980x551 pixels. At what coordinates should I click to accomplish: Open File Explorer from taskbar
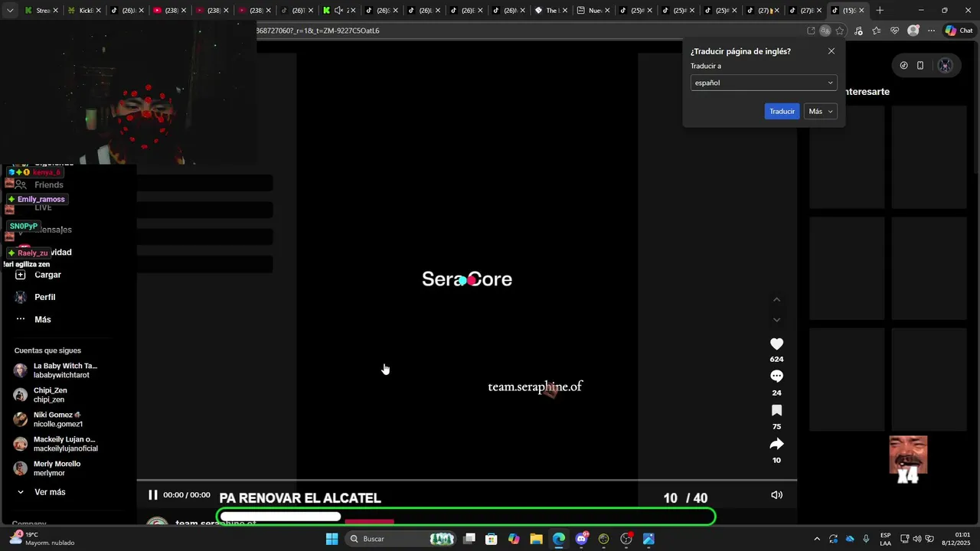click(536, 539)
